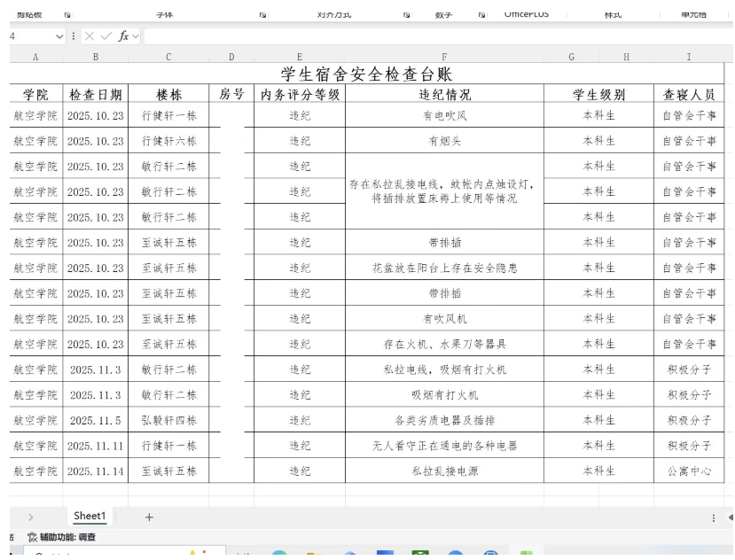Open the Name Box dropdown arrow
The height and width of the screenshot is (560, 735).
(x=59, y=36)
